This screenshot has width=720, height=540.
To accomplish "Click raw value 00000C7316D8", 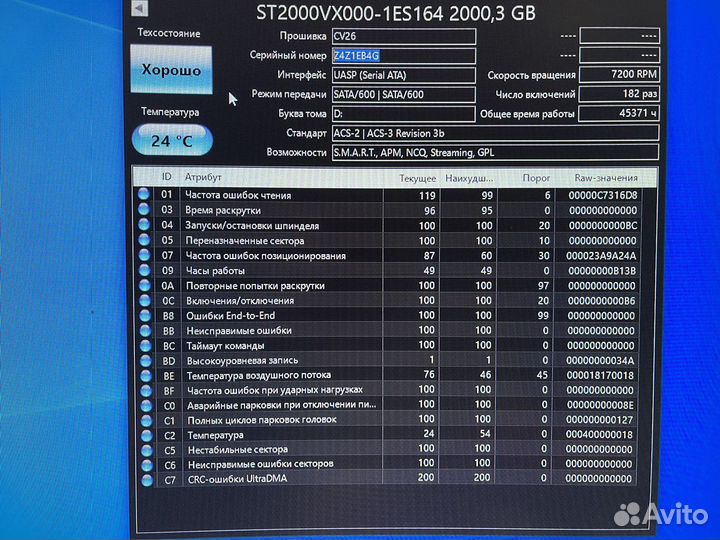I will point(603,195).
